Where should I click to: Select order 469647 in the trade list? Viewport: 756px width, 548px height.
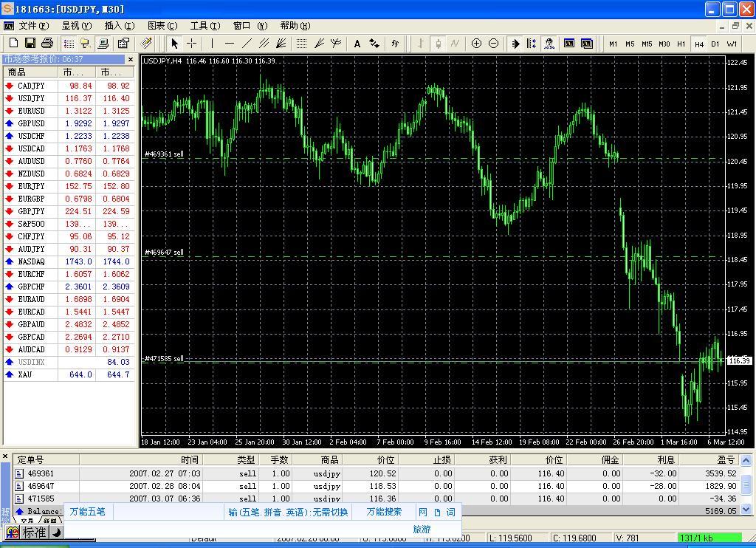[41, 486]
